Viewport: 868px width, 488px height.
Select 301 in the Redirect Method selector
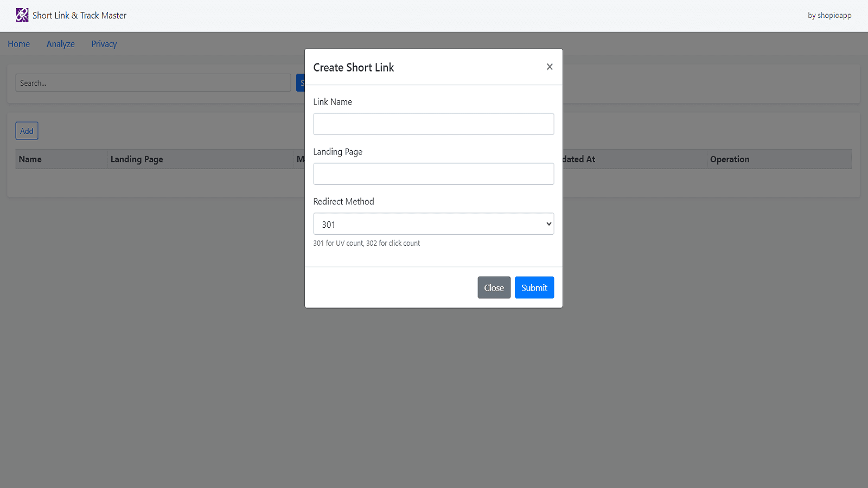433,223
